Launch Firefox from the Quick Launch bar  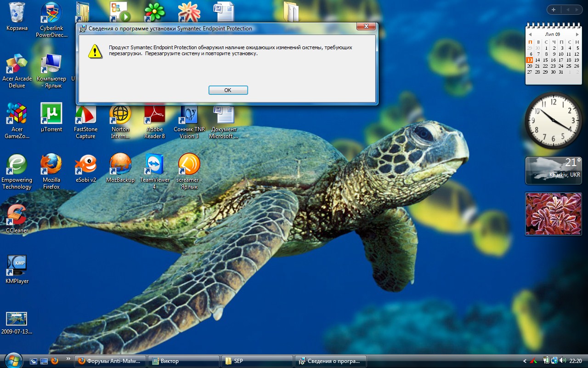pos(55,361)
